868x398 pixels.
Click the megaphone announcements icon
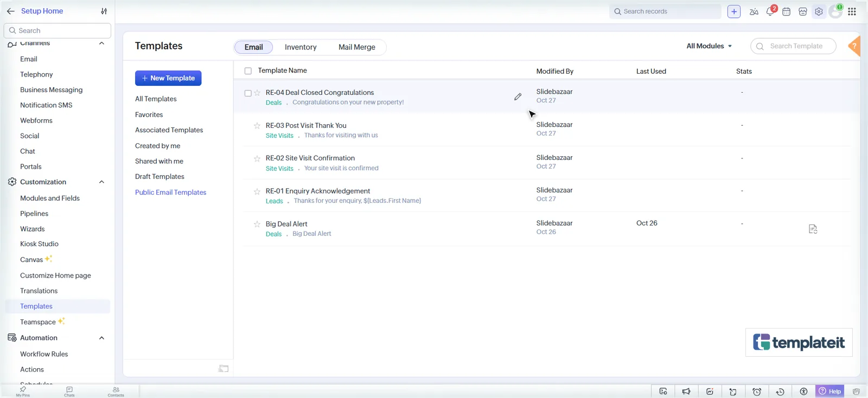tap(686, 391)
